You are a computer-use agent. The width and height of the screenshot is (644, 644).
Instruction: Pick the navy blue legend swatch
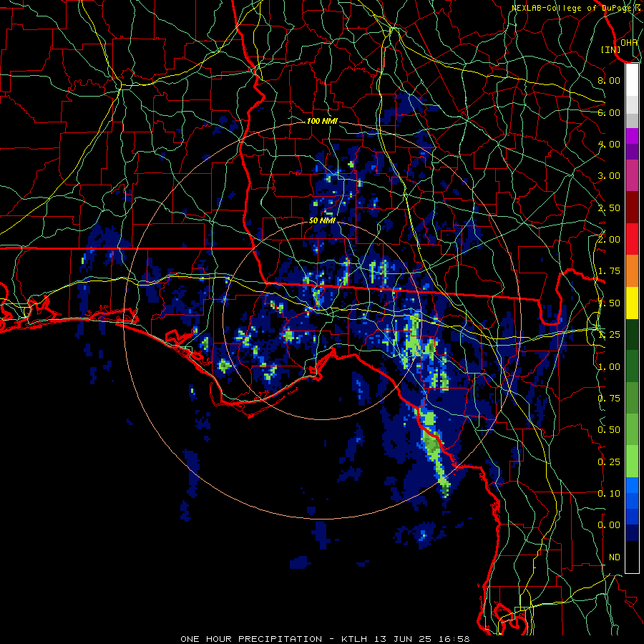pos(632,533)
